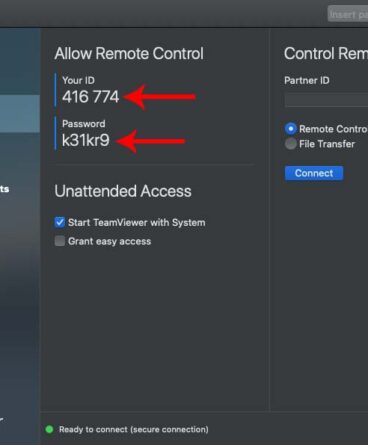Click the Allow Remote Control heading

point(129,54)
